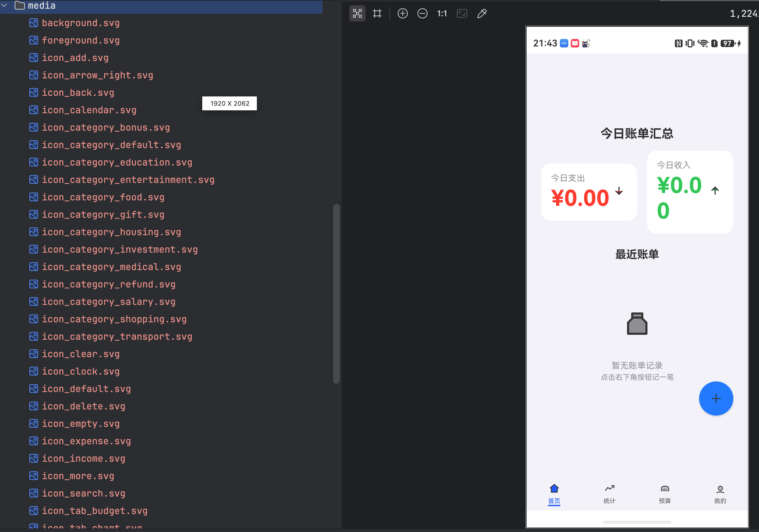
Task: Open icon_search.svg
Action: 83,493
